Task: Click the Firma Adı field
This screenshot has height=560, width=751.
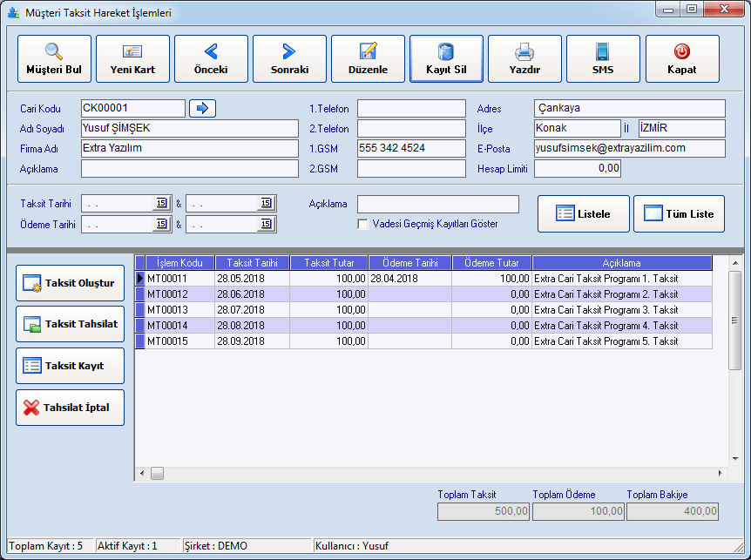Action: (x=190, y=148)
